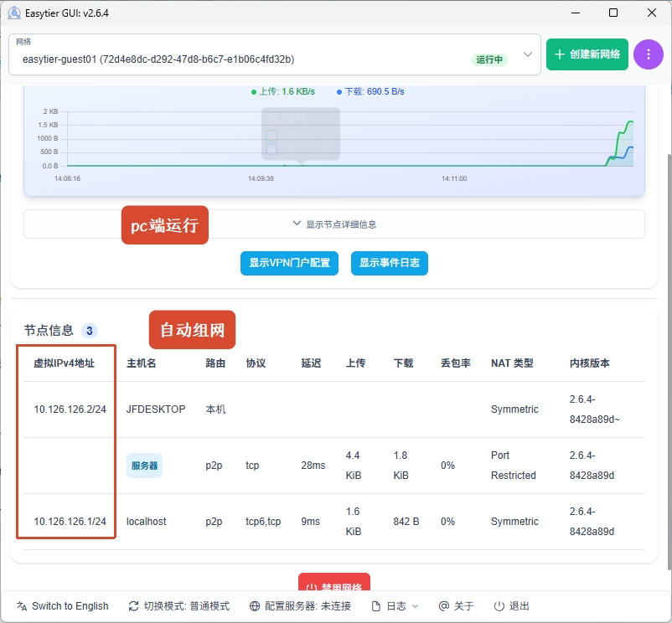Toggle mode from normal mode
Viewport: 672px width, 623px height.
[179, 606]
